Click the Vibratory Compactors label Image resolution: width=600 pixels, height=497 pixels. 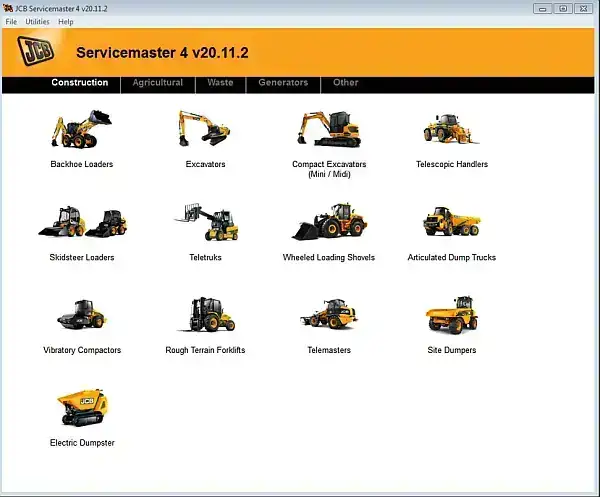[x=82, y=350]
